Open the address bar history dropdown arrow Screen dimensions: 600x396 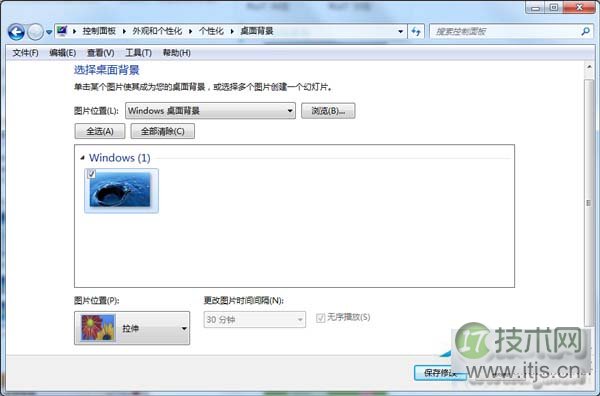[400, 31]
